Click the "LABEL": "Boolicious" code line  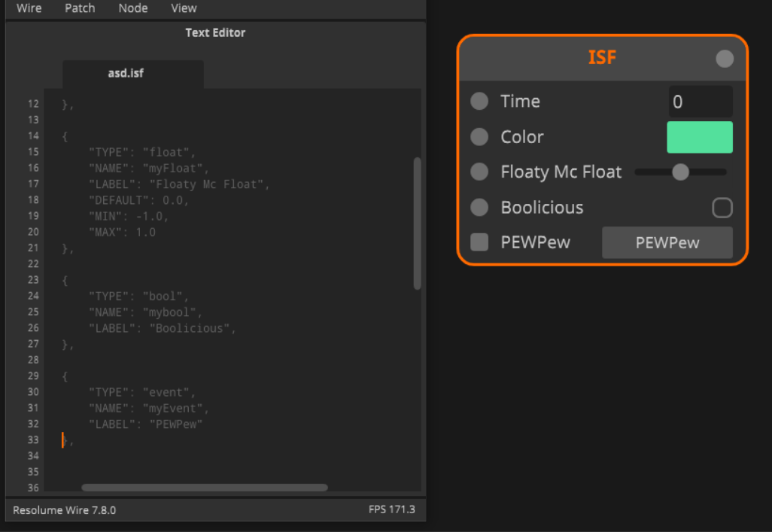[163, 328]
